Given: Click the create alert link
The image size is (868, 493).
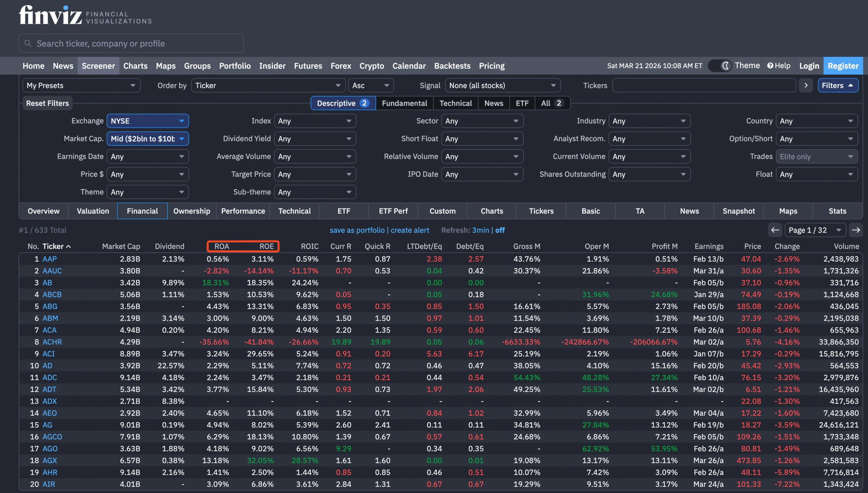Looking at the screenshot, I should click(x=410, y=230).
